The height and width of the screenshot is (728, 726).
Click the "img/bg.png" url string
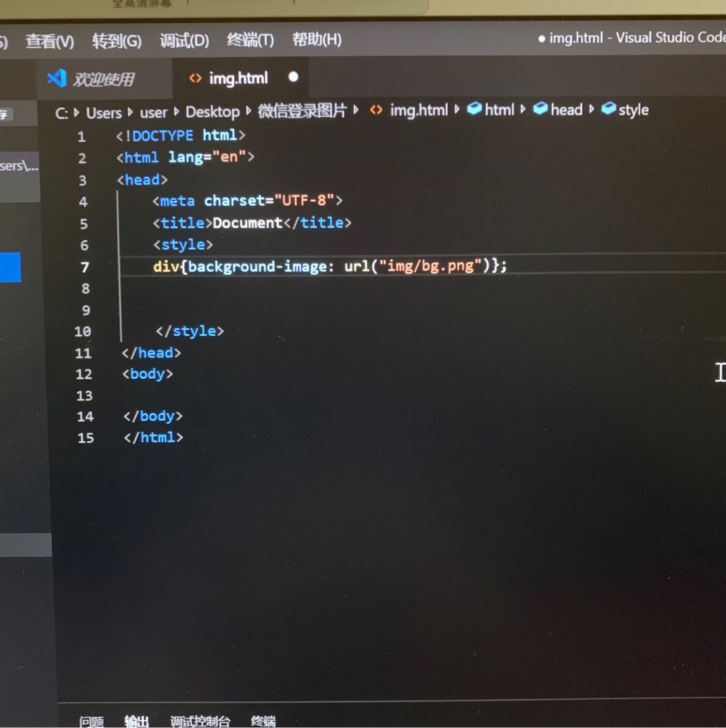[431, 266]
